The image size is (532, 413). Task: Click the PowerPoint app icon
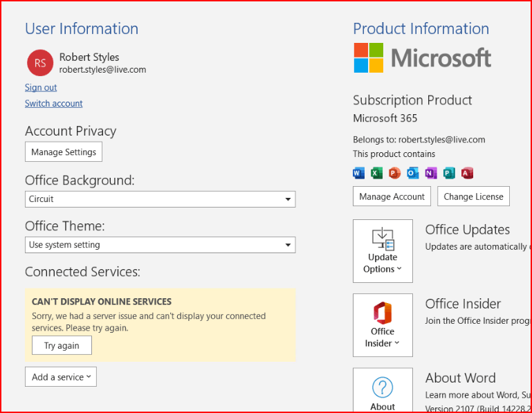394,173
